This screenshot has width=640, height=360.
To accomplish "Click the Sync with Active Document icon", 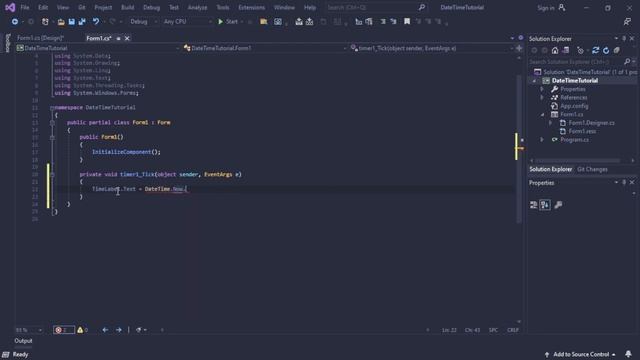I will (x=596, y=51).
